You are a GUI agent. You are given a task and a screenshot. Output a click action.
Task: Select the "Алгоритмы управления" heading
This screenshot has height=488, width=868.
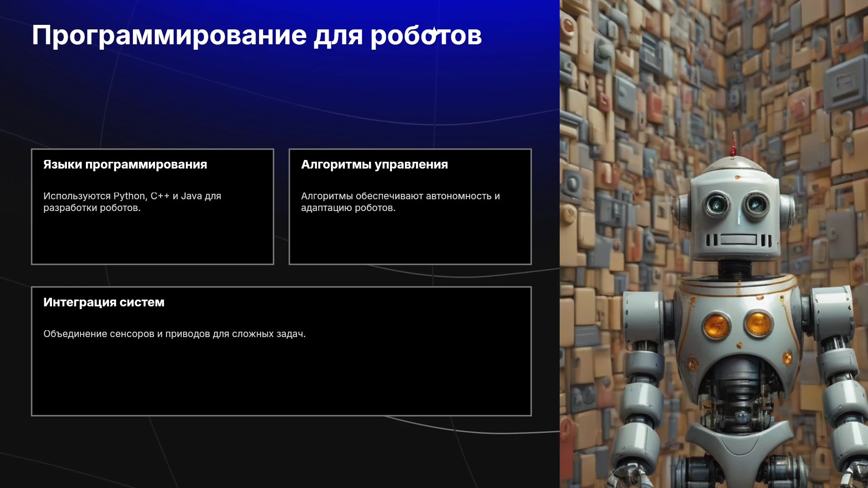pos(374,164)
